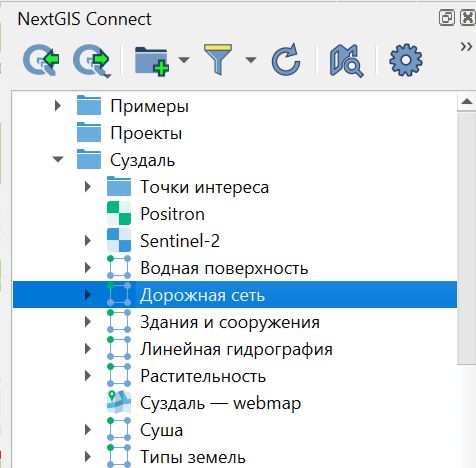Click the map search icon
The height and width of the screenshot is (468, 476).
tap(346, 61)
